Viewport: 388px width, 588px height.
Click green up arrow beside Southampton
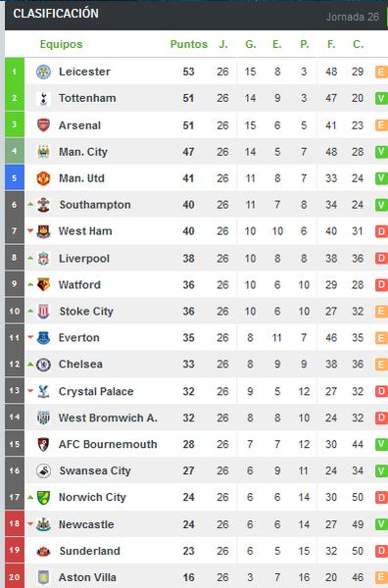[30, 205]
